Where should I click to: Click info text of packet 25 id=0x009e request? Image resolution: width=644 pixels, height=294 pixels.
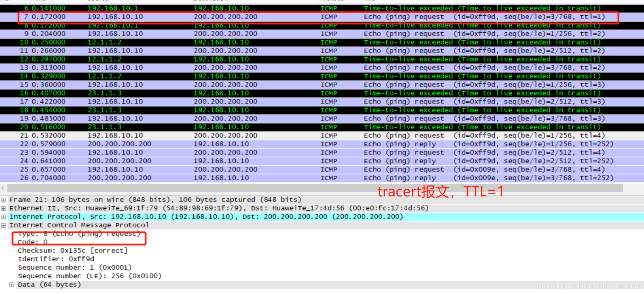[x=484, y=170]
